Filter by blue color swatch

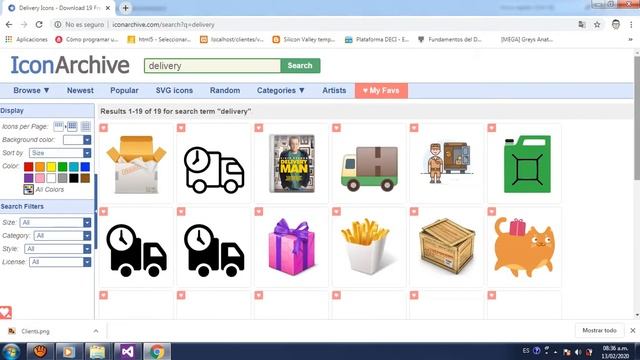pos(85,167)
